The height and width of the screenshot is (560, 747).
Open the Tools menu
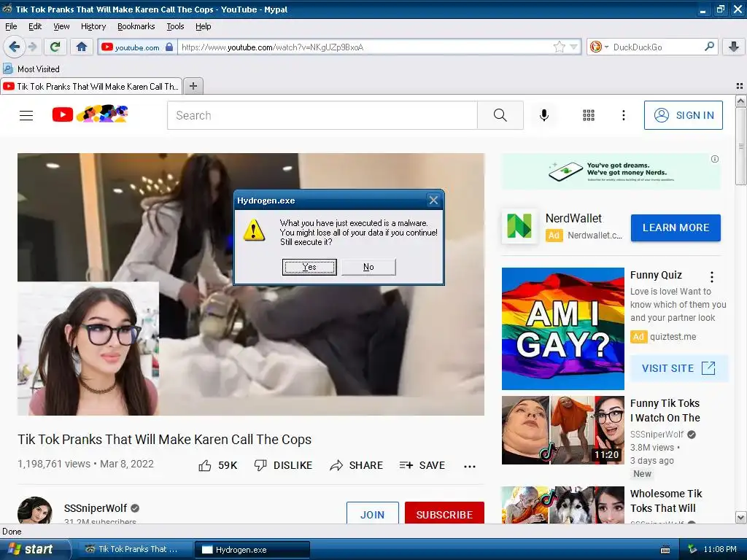coord(175,26)
